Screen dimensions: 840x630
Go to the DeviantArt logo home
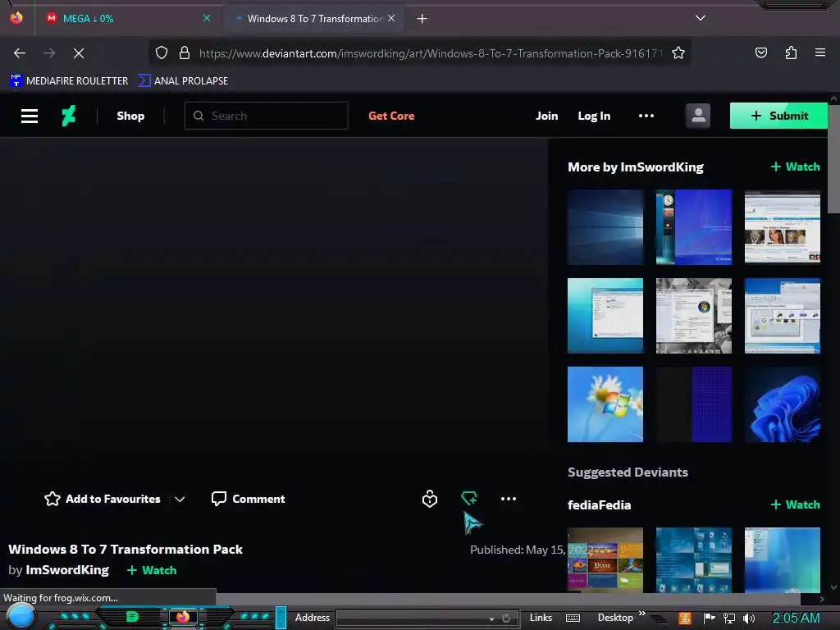68,116
